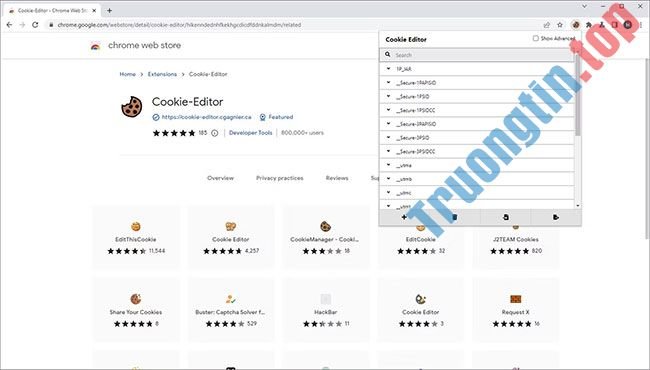Switch to the Overview tab
The width and height of the screenshot is (650, 370).
click(221, 178)
